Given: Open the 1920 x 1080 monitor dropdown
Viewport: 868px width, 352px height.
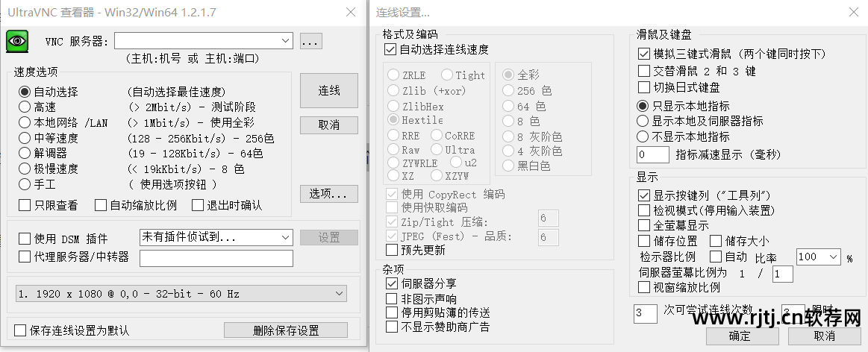Looking at the screenshot, I should click(x=181, y=294).
